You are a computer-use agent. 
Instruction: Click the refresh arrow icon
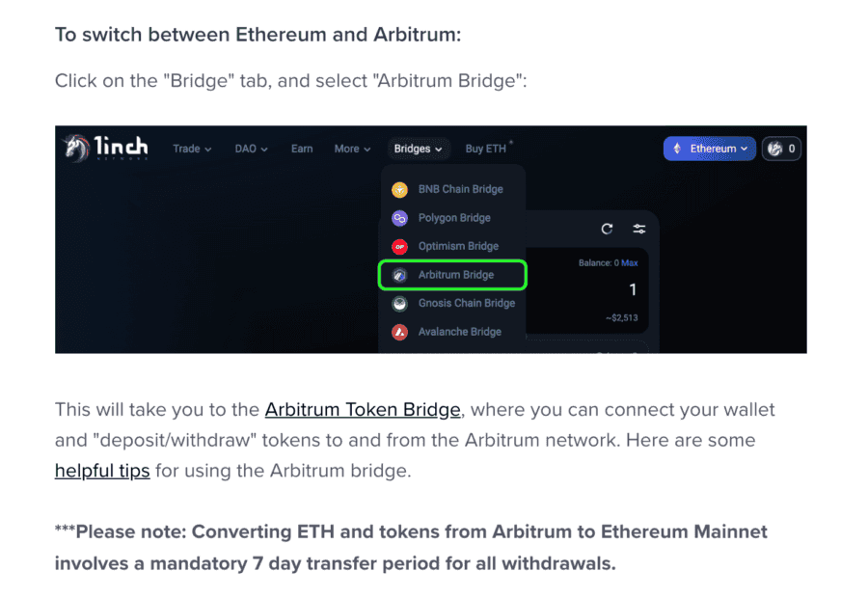point(608,229)
